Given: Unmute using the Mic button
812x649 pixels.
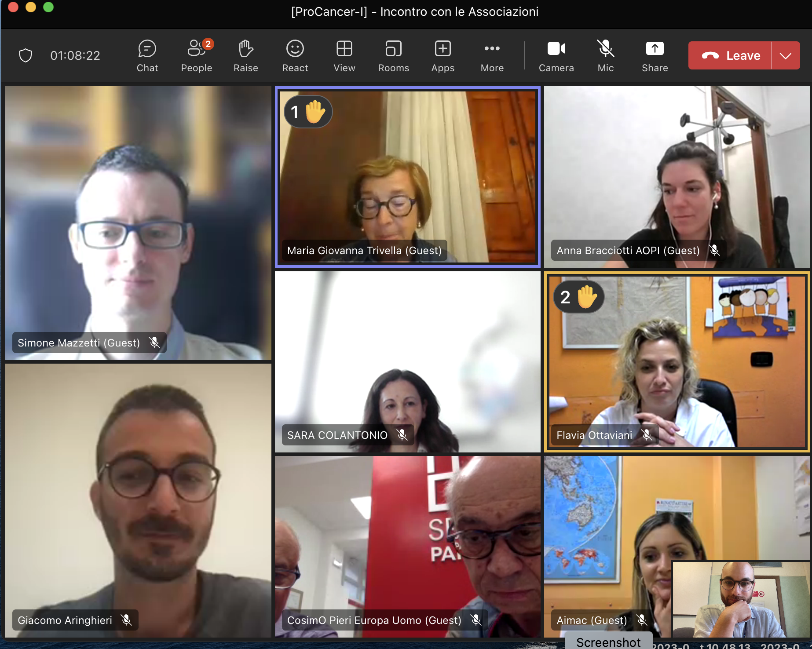Looking at the screenshot, I should click(x=606, y=56).
